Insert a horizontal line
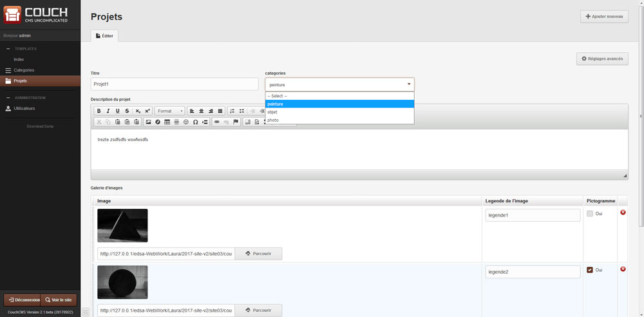644x317 pixels. click(176, 122)
